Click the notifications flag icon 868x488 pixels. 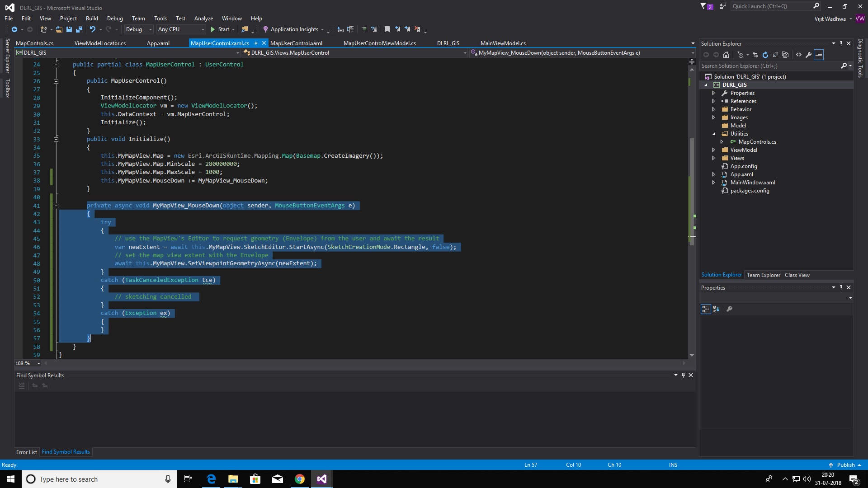(x=707, y=6)
